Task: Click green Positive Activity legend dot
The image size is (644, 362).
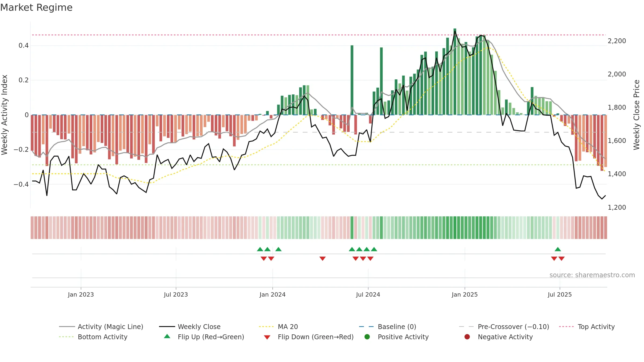Action: [367, 337]
